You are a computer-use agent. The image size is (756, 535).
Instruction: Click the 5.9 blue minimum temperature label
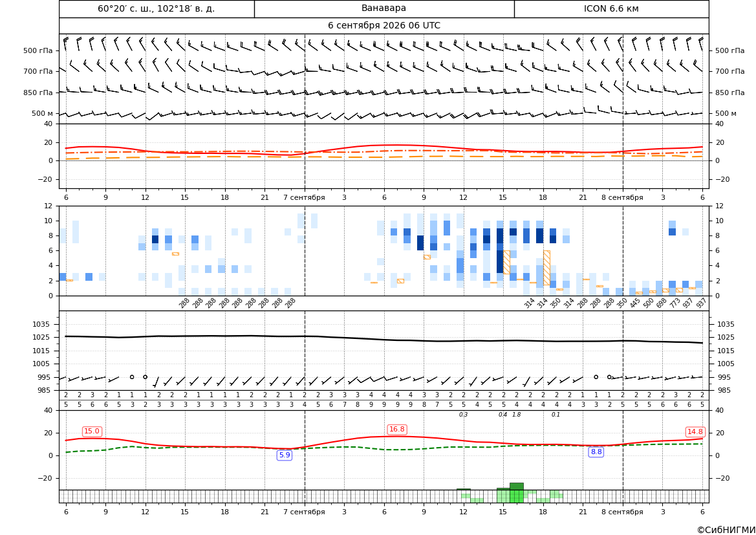click(285, 455)
